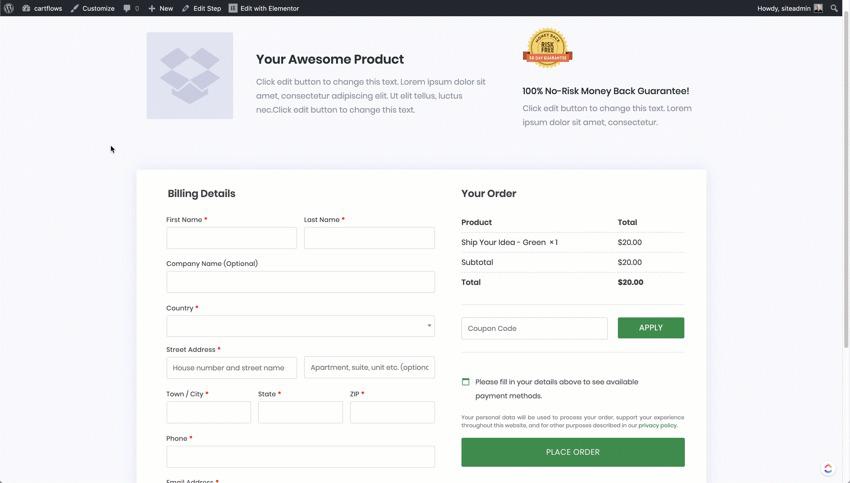
Task: Click the Customize paintbrush icon
Action: point(75,8)
